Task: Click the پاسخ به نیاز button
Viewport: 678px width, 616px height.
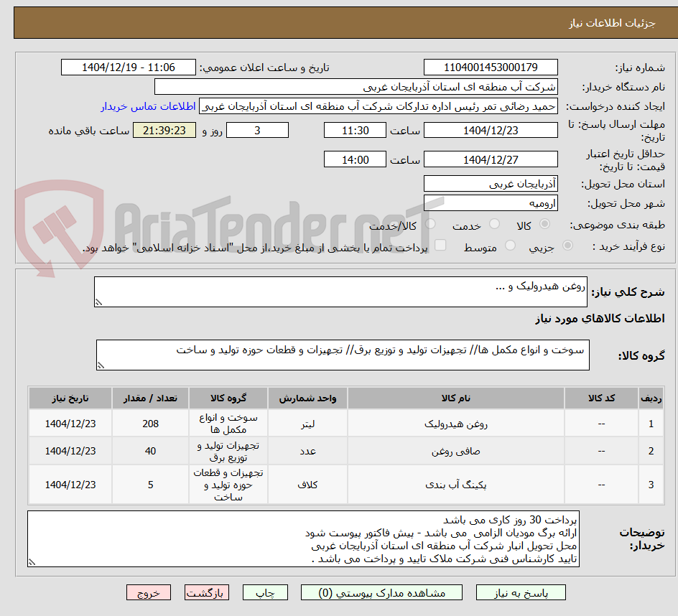Action: 521,592
